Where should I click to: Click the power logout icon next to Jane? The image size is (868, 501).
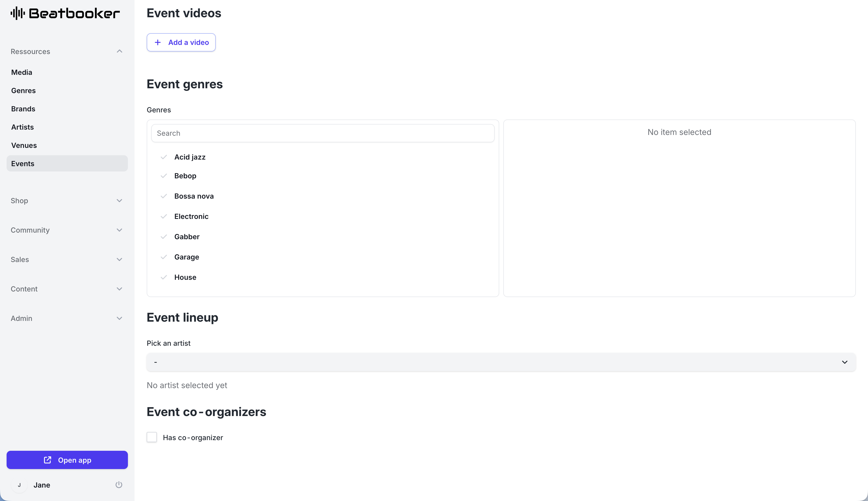[x=119, y=485]
